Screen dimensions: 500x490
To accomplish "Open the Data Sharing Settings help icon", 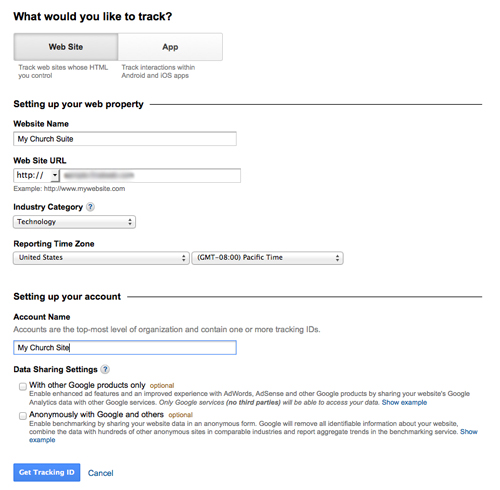I will coord(105,369).
